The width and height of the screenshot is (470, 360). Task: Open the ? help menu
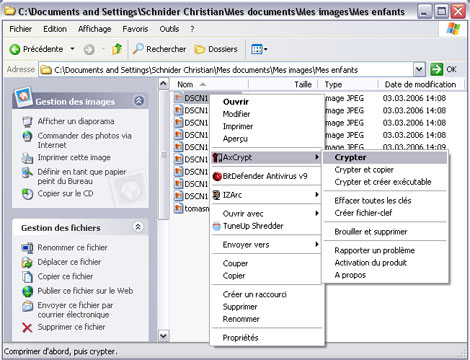[x=192, y=29]
